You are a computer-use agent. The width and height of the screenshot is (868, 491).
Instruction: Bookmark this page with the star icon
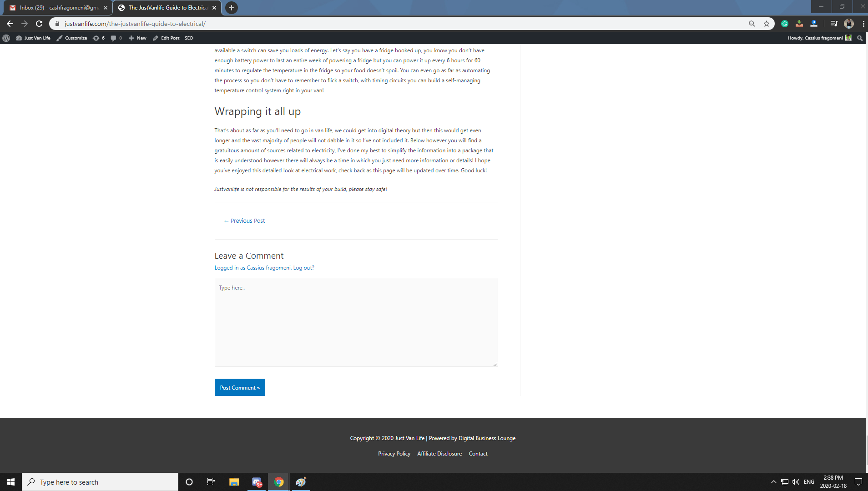pyautogui.click(x=767, y=24)
